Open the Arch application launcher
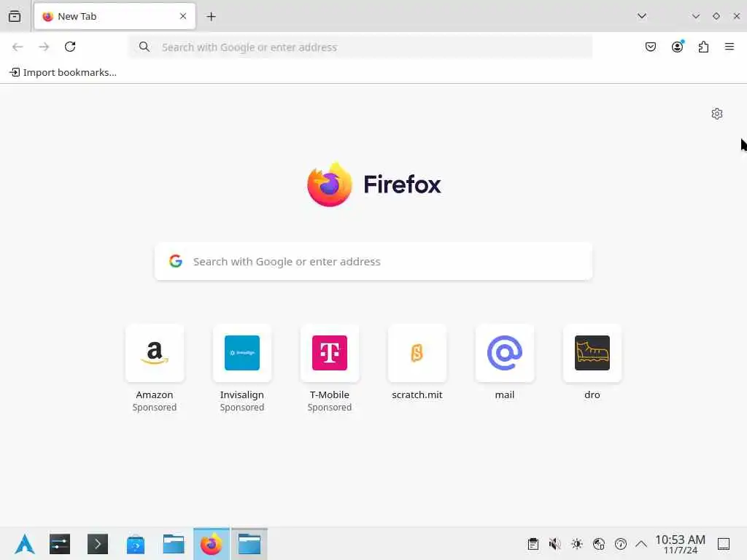This screenshot has width=747, height=560. pyautogui.click(x=25, y=544)
